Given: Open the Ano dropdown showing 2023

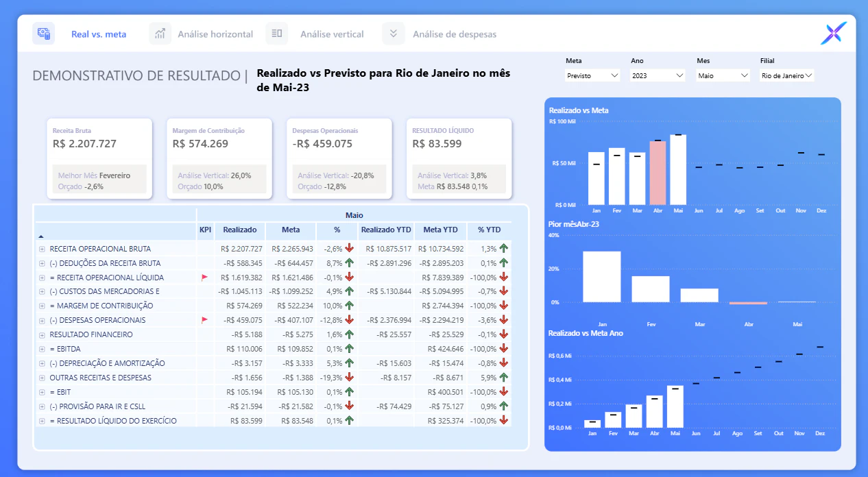Looking at the screenshot, I should point(658,75).
